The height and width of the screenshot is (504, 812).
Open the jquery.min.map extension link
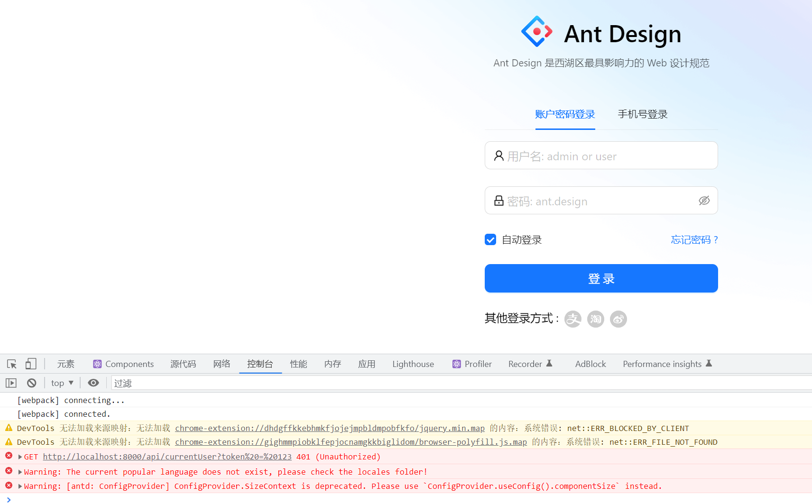[x=330, y=428]
